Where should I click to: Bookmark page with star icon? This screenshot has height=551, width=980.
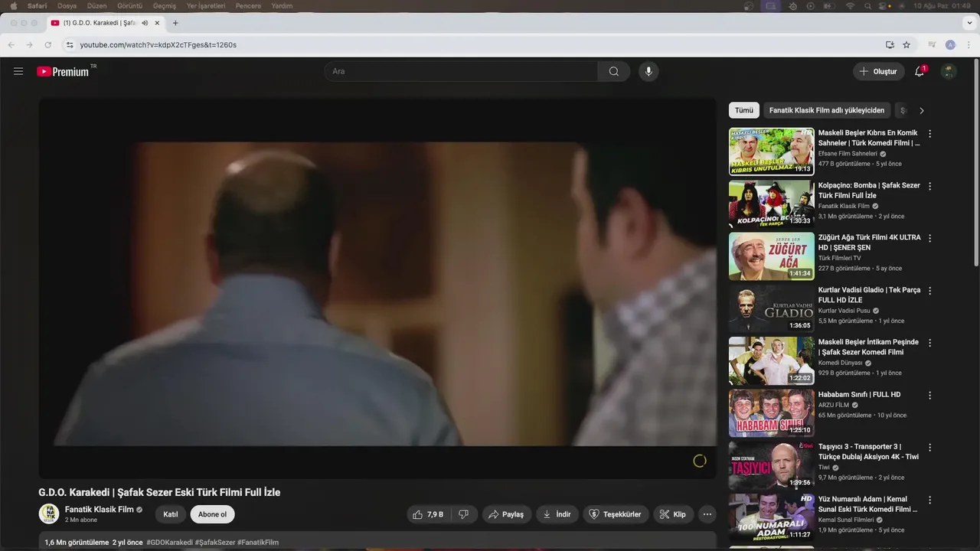click(x=906, y=44)
